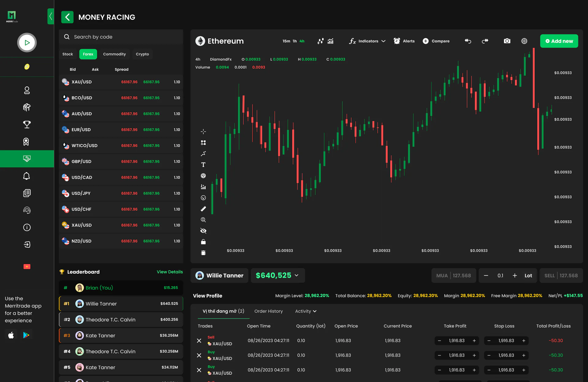Open the award badge sidebar icon
Viewport: 588px width, 382px height.
tap(26, 142)
